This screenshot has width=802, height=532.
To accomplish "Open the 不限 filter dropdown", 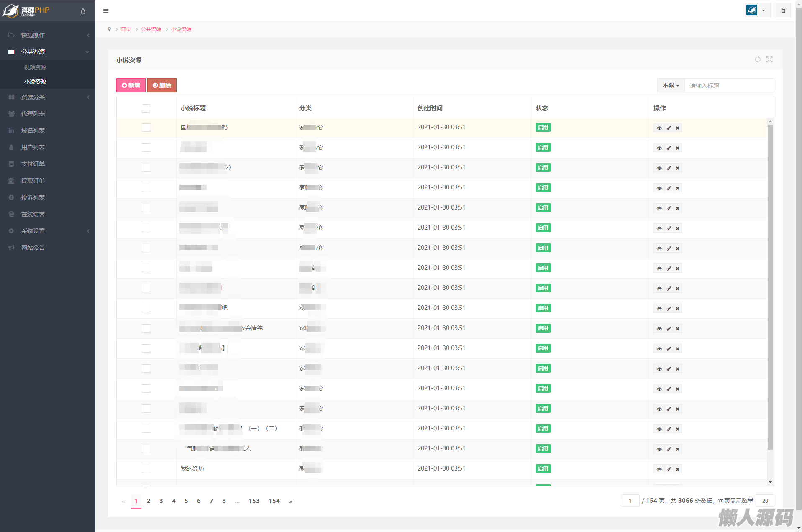I will pos(671,85).
